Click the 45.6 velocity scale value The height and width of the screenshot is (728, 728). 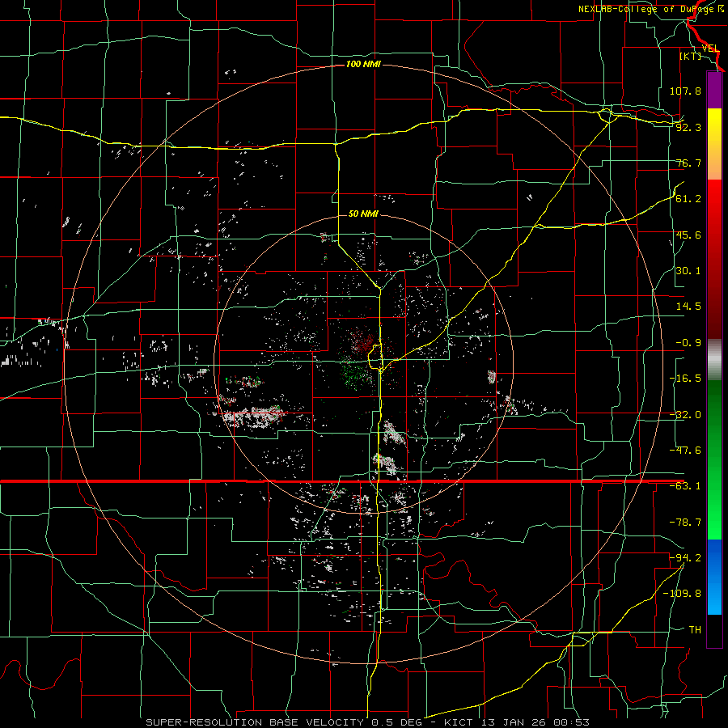click(688, 235)
